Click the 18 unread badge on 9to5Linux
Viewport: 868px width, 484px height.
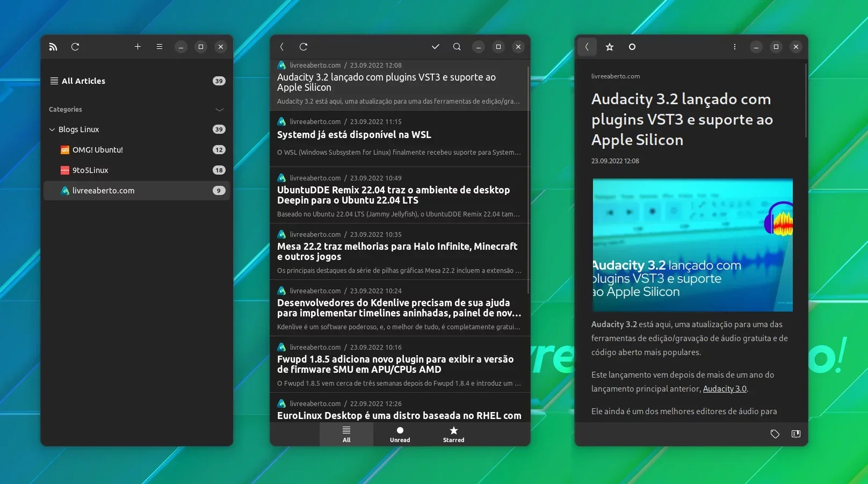tap(219, 170)
